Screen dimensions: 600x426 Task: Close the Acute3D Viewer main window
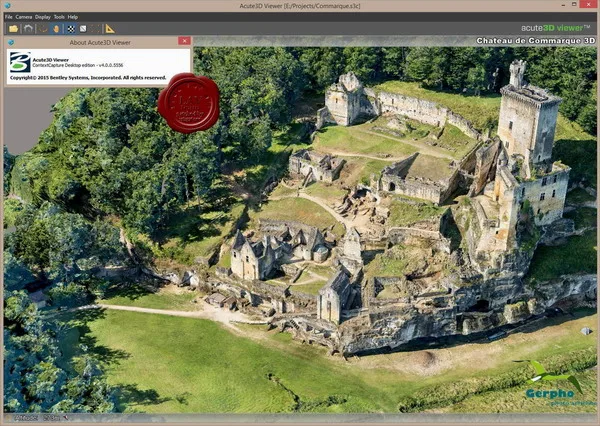[588, 4]
